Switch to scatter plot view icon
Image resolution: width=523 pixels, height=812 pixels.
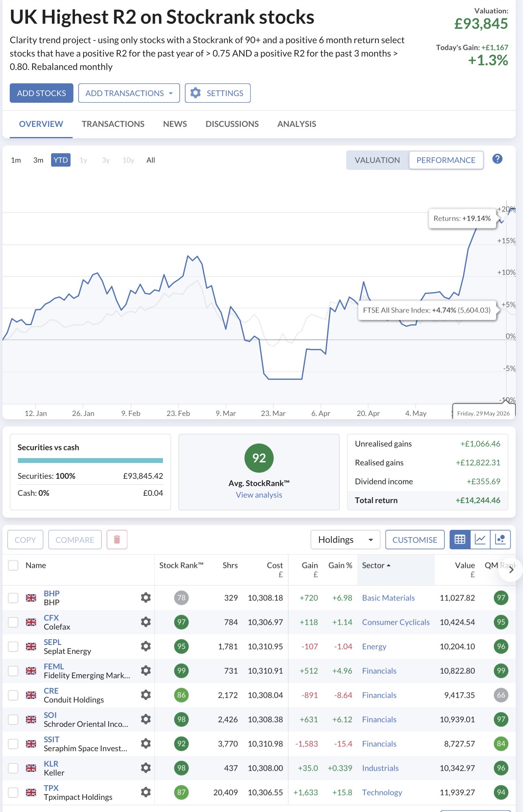pos(500,540)
